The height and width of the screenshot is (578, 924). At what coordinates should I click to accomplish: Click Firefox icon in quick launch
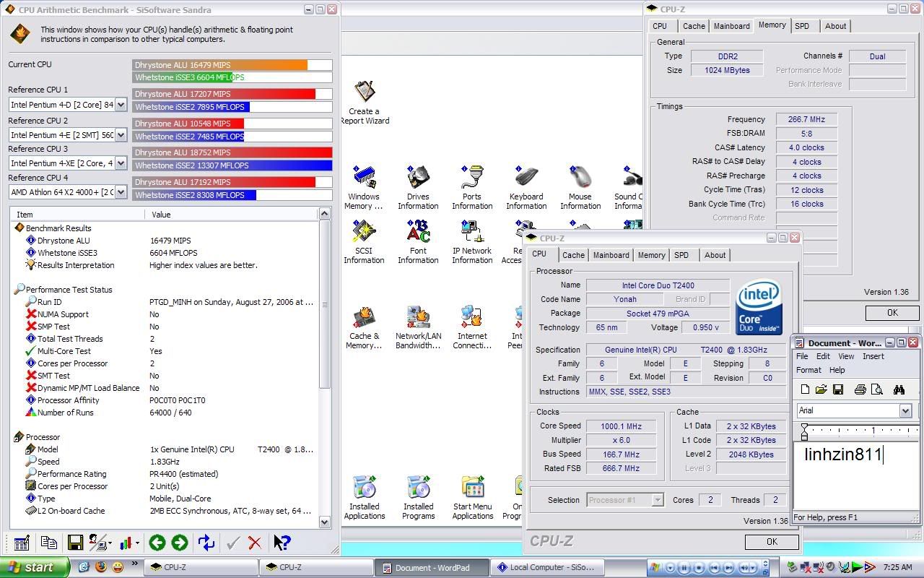[100, 567]
